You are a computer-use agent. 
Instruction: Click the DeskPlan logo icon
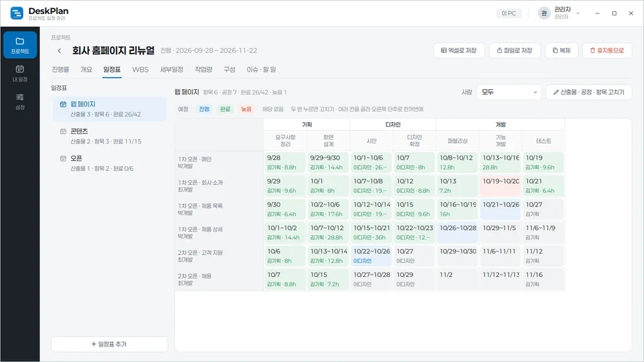[16, 13]
